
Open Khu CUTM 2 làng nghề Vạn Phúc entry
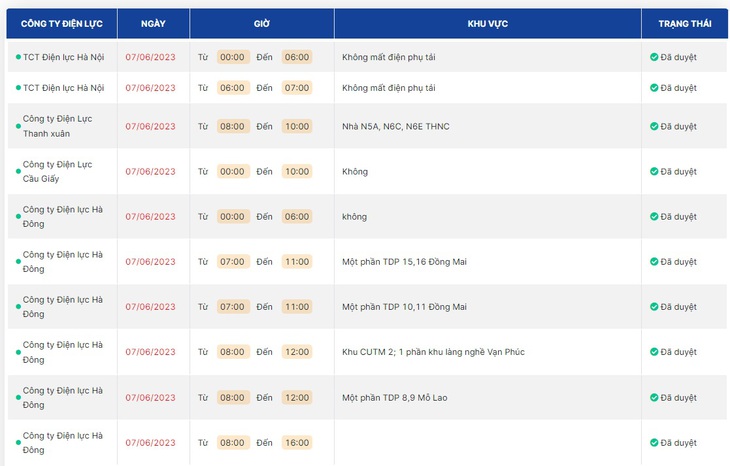pos(433,352)
